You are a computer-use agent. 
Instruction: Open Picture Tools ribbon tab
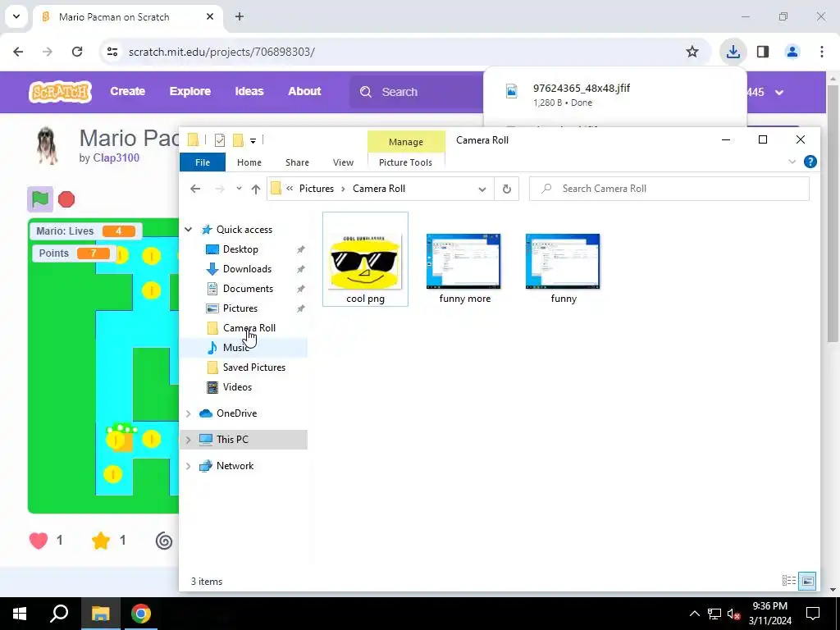point(405,162)
